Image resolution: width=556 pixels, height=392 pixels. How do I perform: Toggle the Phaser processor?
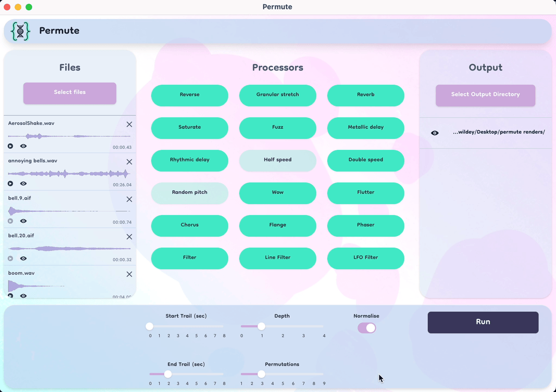click(x=366, y=225)
